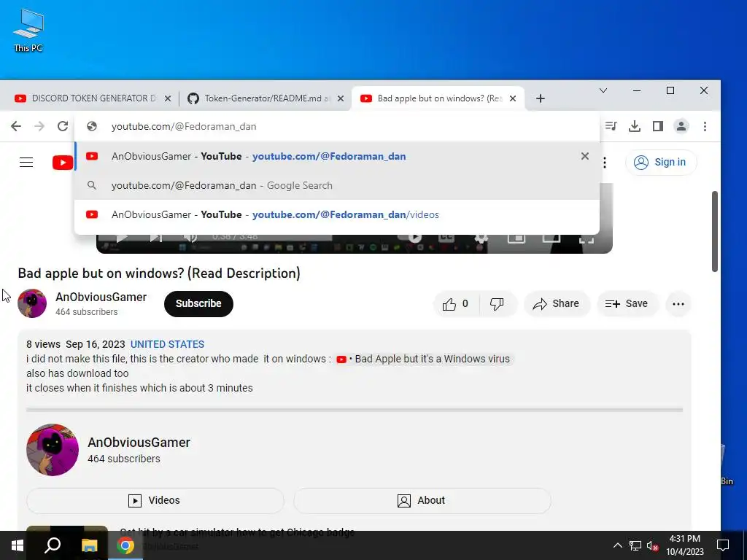This screenshot has width=747, height=560.
Task: Open more actions ellipsis under video
Action: click(x=678, y=304)
